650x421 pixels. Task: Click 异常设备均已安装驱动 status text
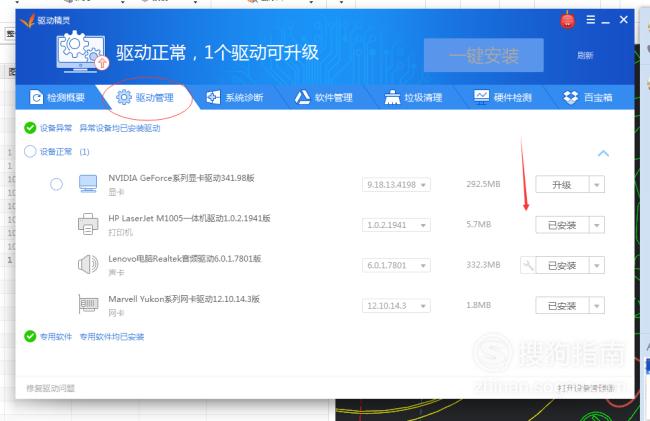coord(120,128)
